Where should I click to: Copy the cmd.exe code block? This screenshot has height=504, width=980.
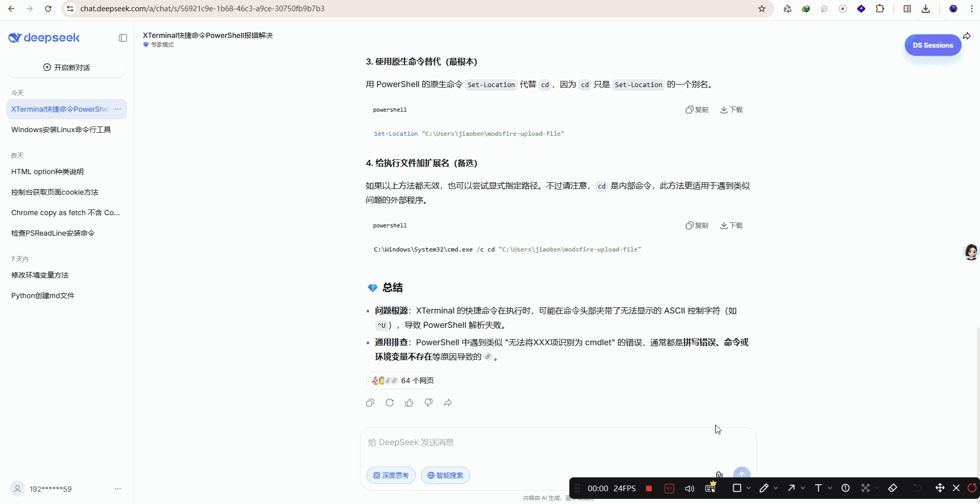[x=697, y=225]
